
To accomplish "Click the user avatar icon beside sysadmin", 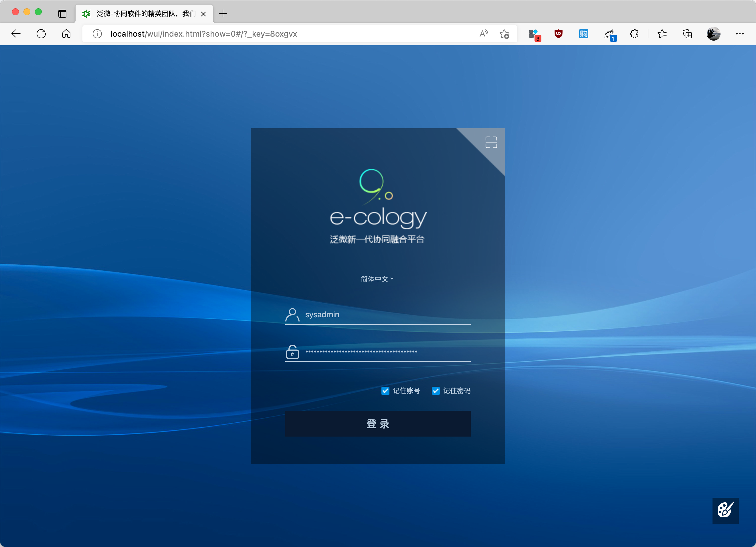I will (x=292, y=315).
